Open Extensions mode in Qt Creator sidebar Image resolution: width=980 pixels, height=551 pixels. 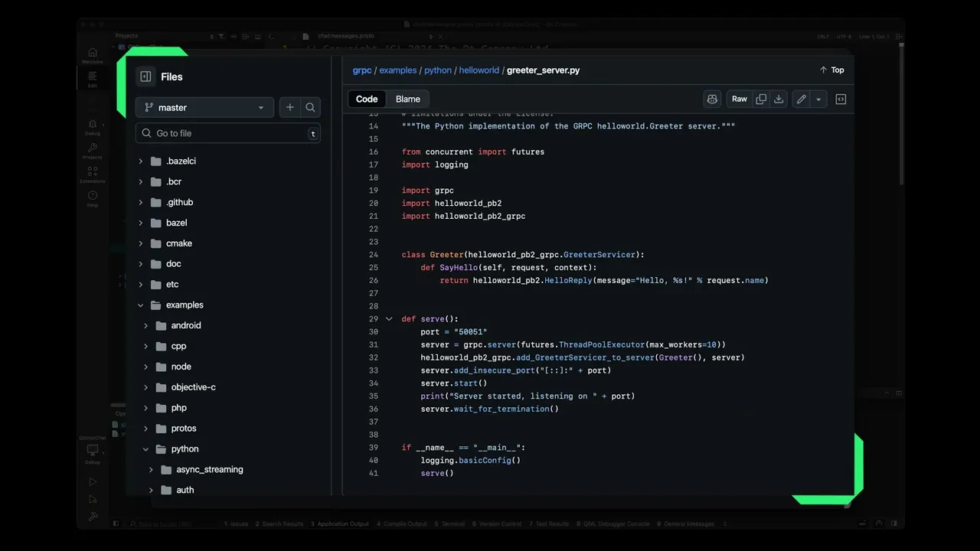tap(93, 175)
